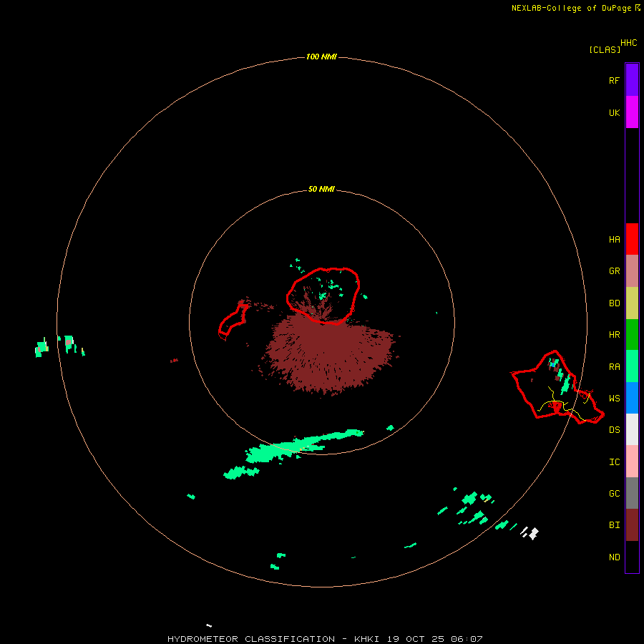Click the "50 NMI" range ring label
Image resolution: width=644 pixels, height=644 pixels.
[321, 190]
